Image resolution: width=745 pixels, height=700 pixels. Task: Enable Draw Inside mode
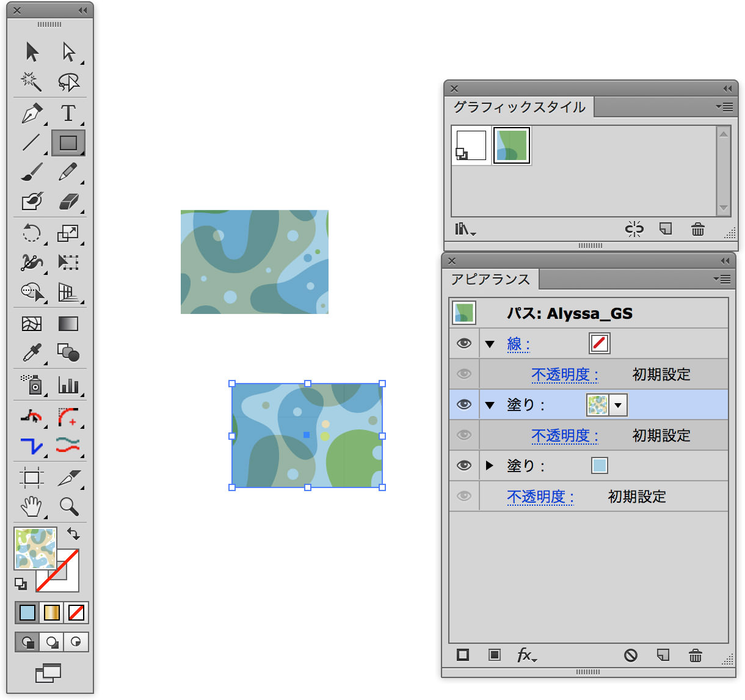tap(76, 642)
